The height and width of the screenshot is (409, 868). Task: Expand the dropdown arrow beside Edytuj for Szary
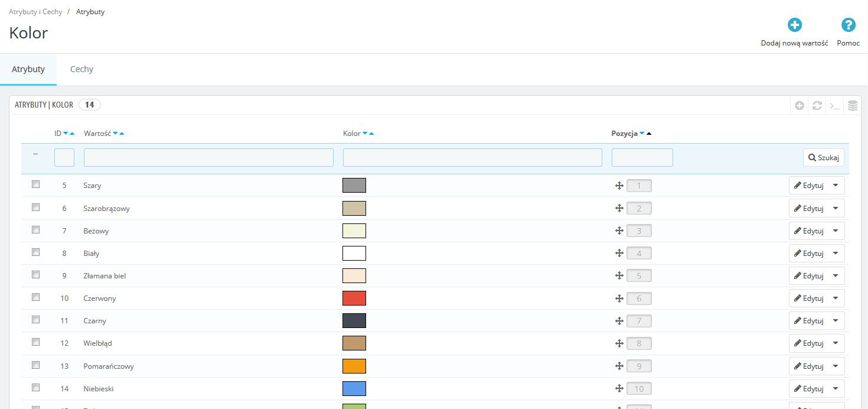(x=835, y=186)
